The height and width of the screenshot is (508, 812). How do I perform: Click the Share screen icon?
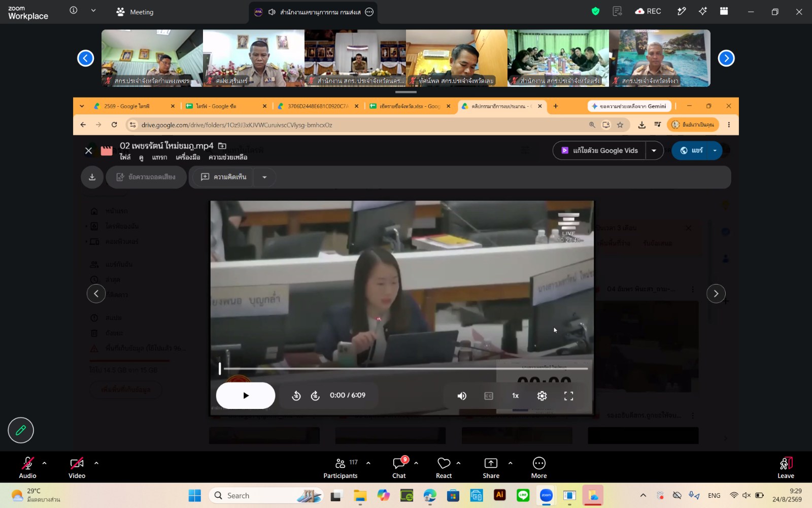491,467
